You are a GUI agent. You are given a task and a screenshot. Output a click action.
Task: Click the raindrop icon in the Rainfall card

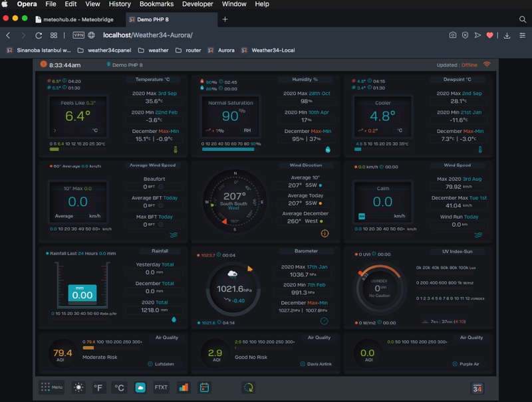point(174,320)
